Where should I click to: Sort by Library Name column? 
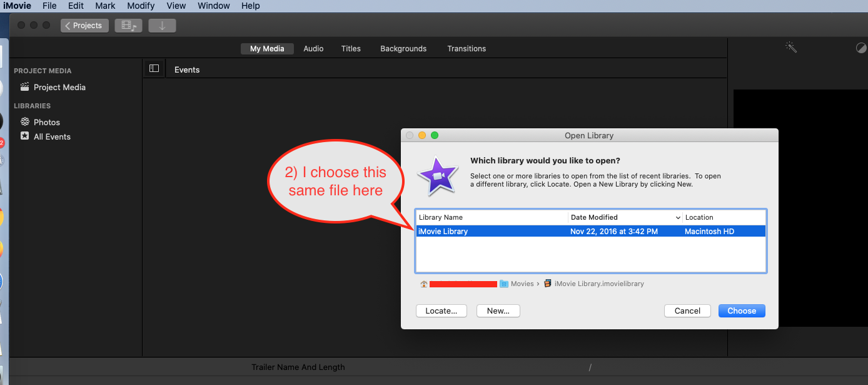coord(492,217)
